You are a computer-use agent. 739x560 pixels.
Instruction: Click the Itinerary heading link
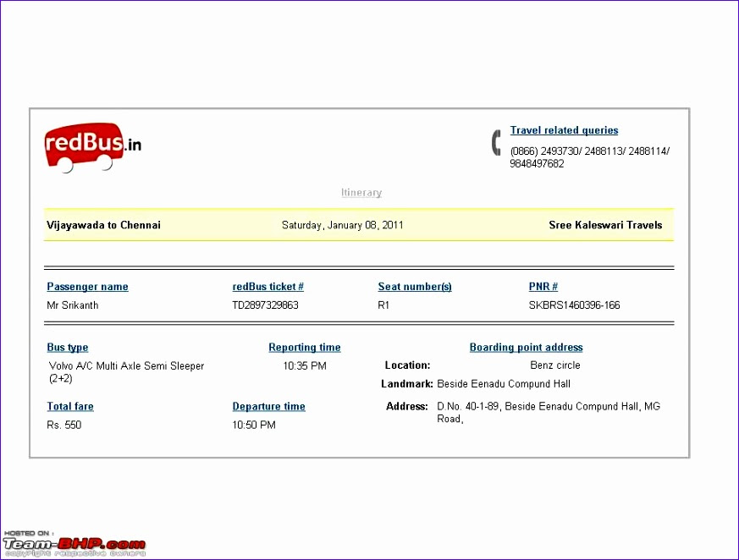pos(361,193)
